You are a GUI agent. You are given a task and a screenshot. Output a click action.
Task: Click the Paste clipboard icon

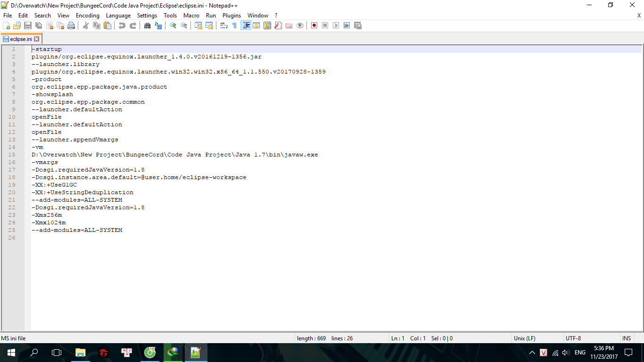tap(107, 25)
